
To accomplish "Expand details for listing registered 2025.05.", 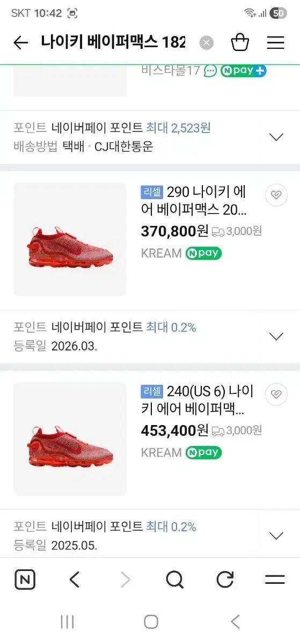I will (276, 536).
